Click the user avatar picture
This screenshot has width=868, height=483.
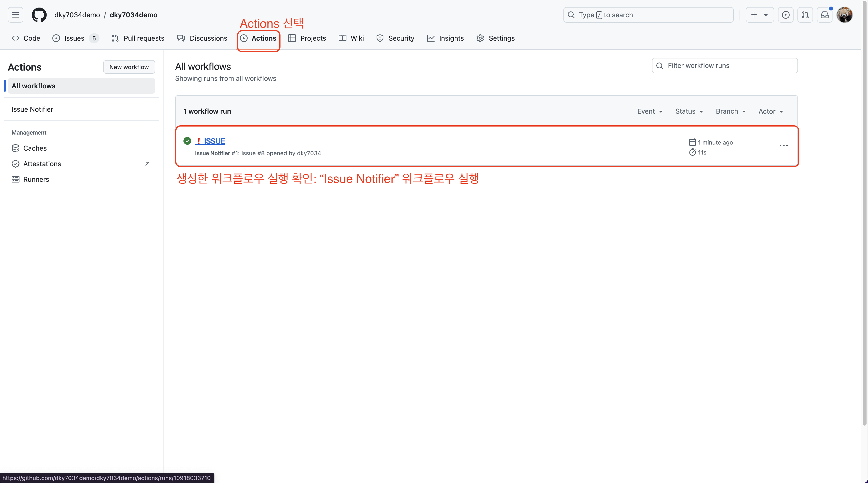point(844,15)
